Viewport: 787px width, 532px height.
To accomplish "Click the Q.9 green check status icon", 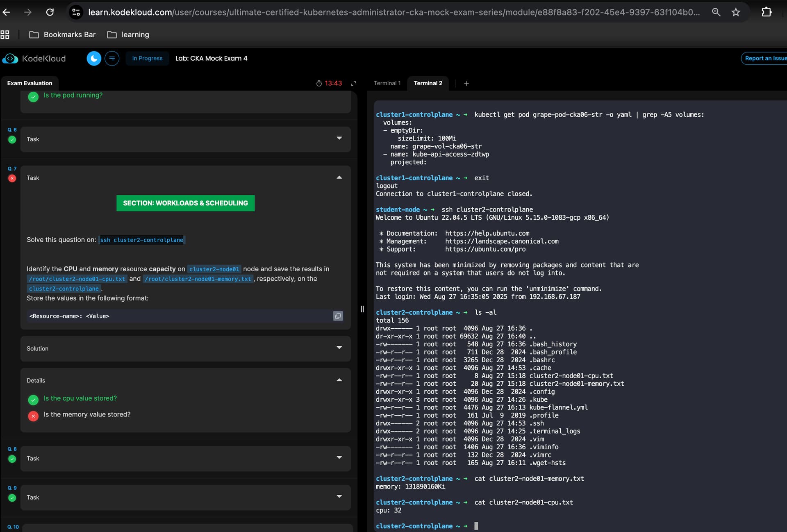I will (12, 498).
